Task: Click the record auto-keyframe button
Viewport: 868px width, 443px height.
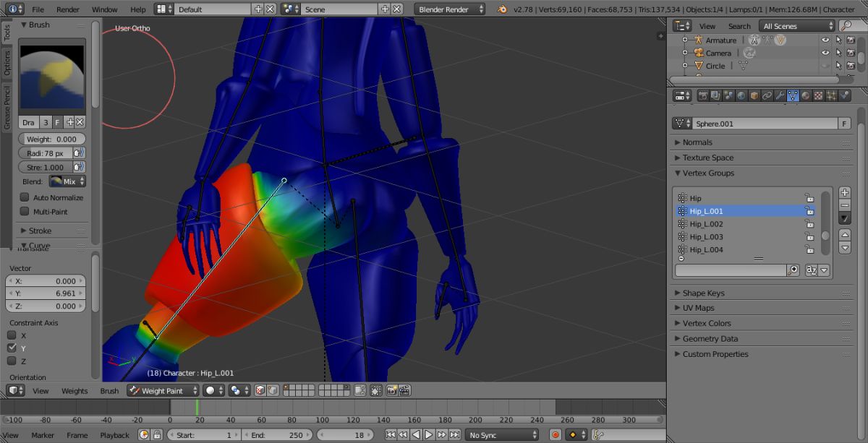Action: [556, 435]
